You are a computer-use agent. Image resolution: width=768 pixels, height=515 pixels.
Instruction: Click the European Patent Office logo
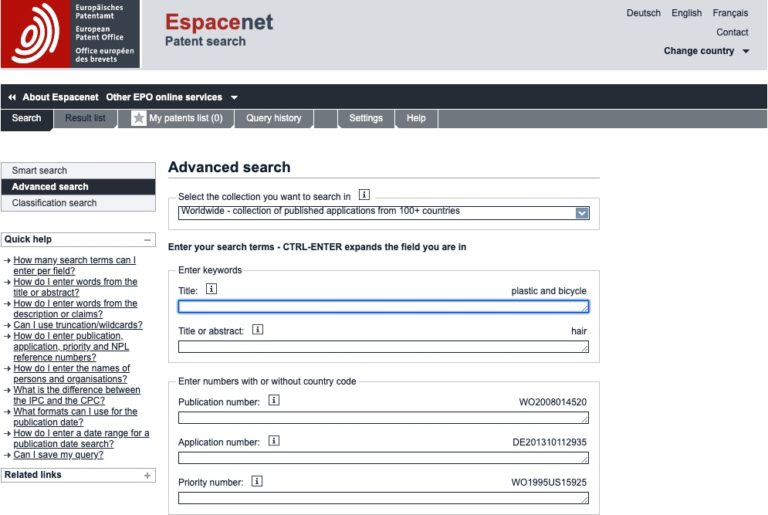pos(70,34)
